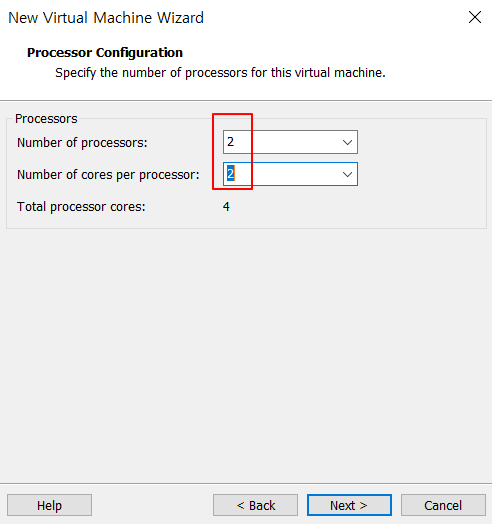Click inside the Number of processors value field
Image resolution: width=492 pixels, height=524 pixels.
(281, 142)
